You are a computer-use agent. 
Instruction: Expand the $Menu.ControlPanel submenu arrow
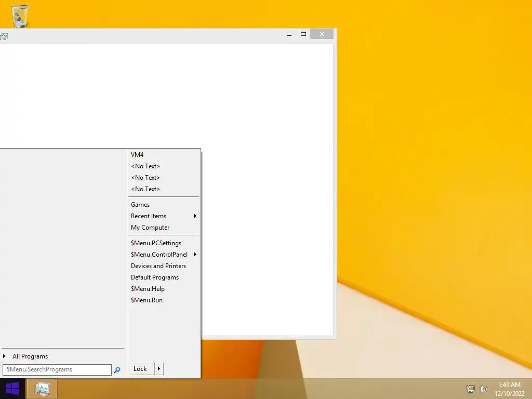195,255
